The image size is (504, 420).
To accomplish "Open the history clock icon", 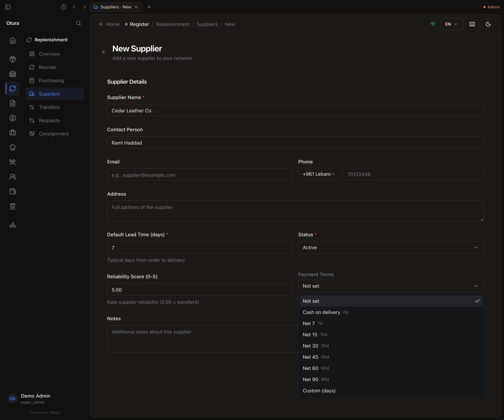I will pyautogui.click(x=64, y=7).
